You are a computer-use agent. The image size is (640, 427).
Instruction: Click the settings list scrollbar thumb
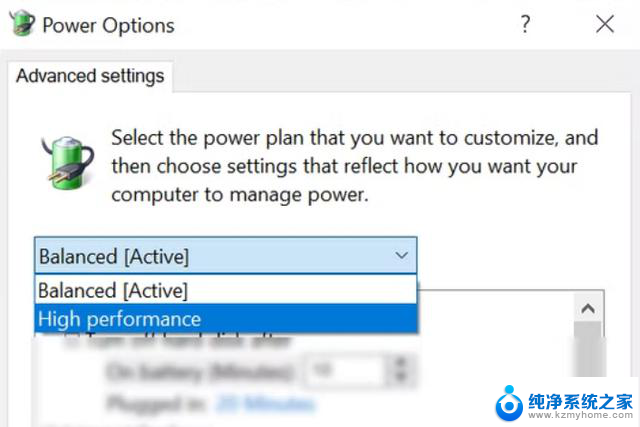588,350
